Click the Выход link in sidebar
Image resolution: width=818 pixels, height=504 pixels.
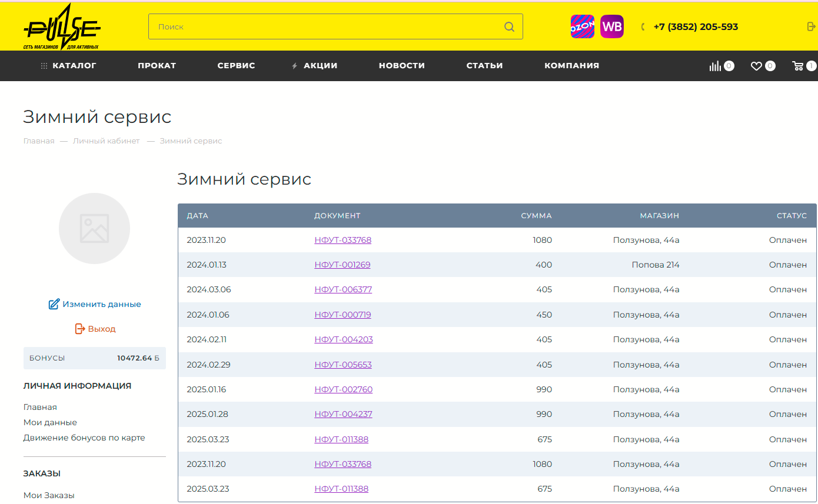pos(101,329)
